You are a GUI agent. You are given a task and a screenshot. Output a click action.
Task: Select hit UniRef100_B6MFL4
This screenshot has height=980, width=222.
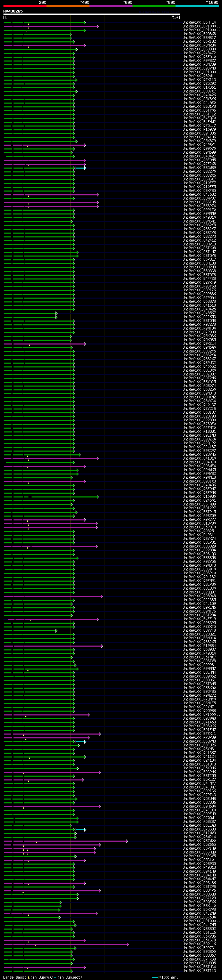click(199, 23)
